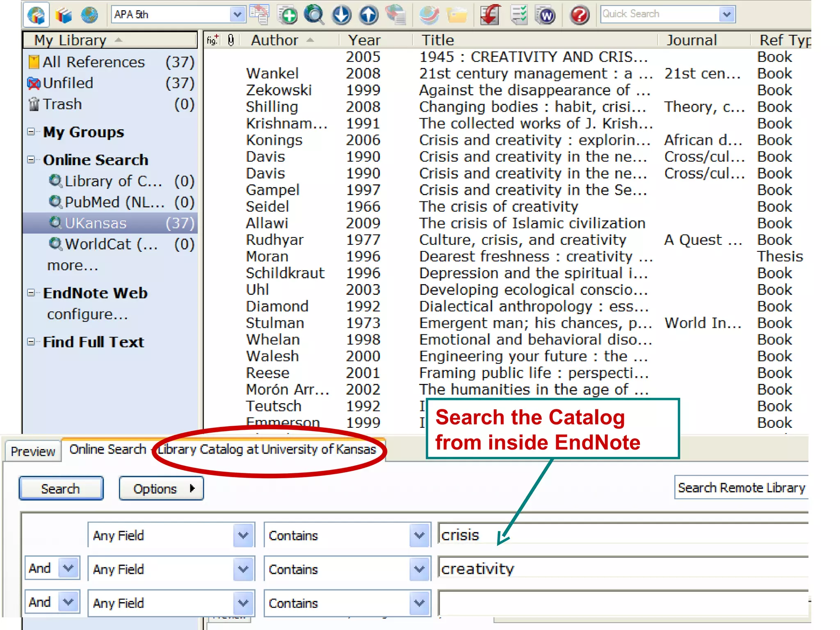Screen dimensions: 840x630
Task: Select the UKansas online search group
Action: click(110, 223)
